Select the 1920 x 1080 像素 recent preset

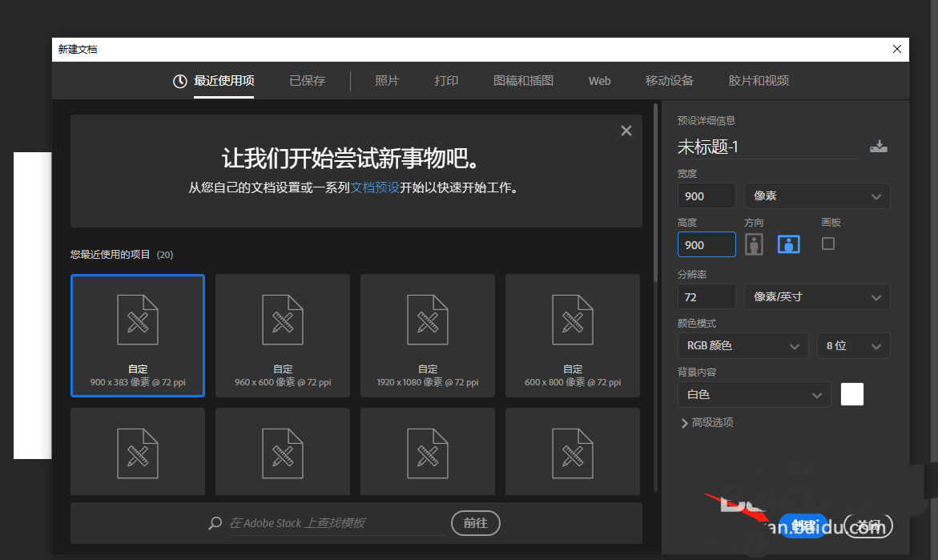pyautogui.click(x=427, y=335)
